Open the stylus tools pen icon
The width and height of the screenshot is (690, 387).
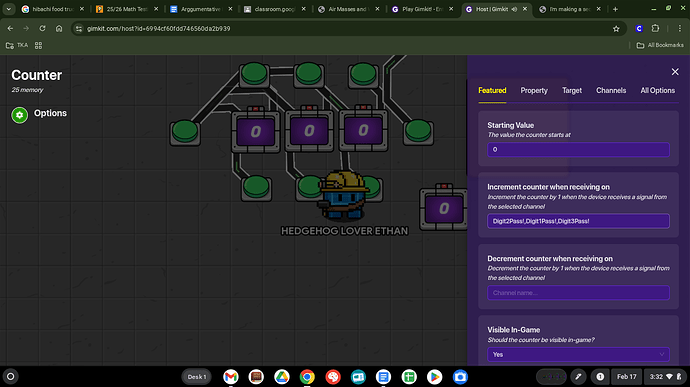point(578,377)
